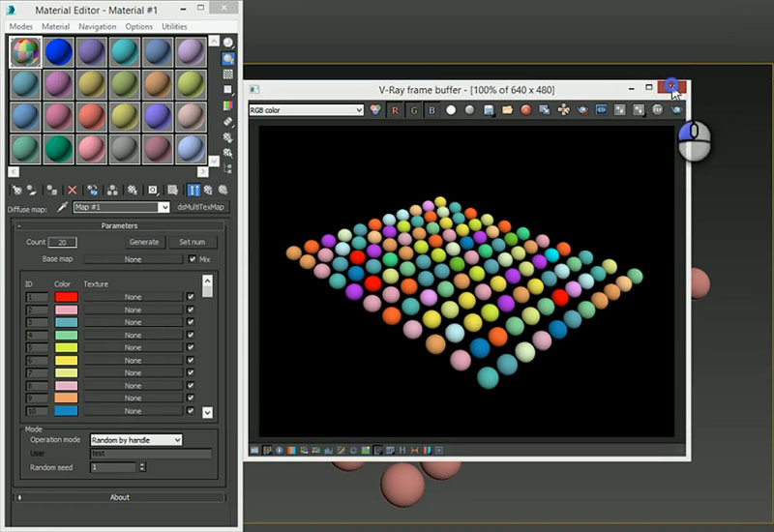The height and width of the screenshot is (532, 774).
Task: Open the Utilities menu
Action: (174, 27)
